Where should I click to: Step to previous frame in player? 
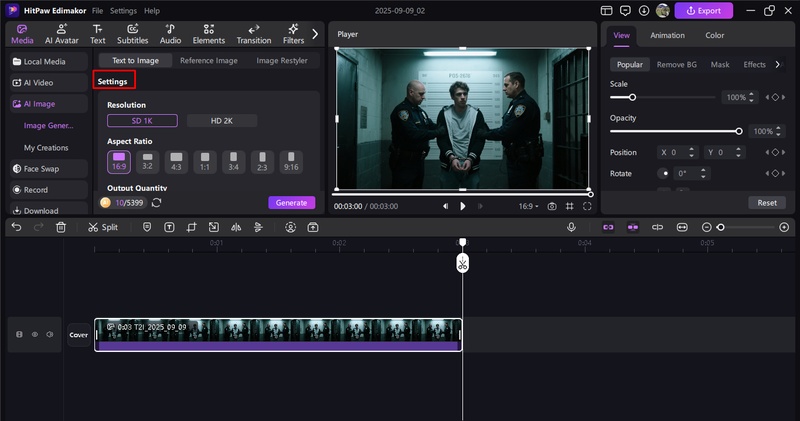click(445, 206)
